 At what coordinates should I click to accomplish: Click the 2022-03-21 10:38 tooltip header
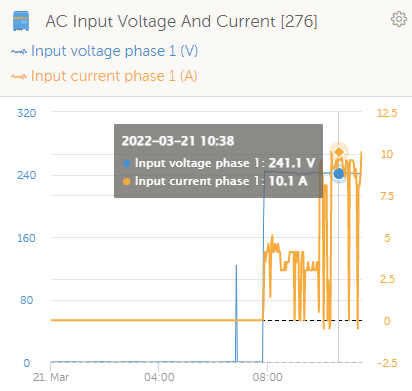click(178, 141)
